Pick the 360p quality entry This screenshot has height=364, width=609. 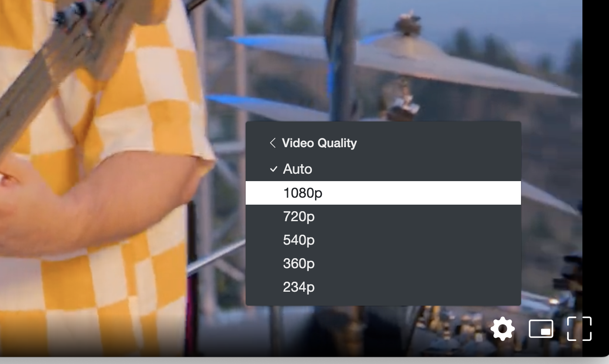coord(383,263)
